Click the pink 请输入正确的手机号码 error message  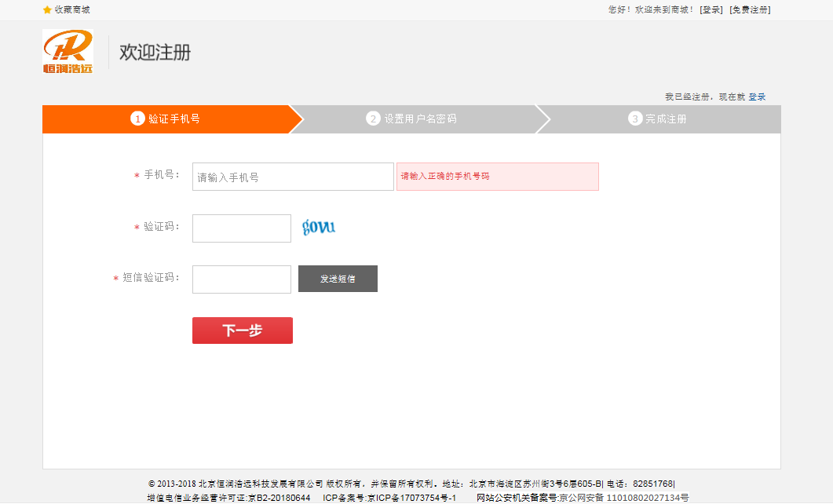click(x=497, y=177)
